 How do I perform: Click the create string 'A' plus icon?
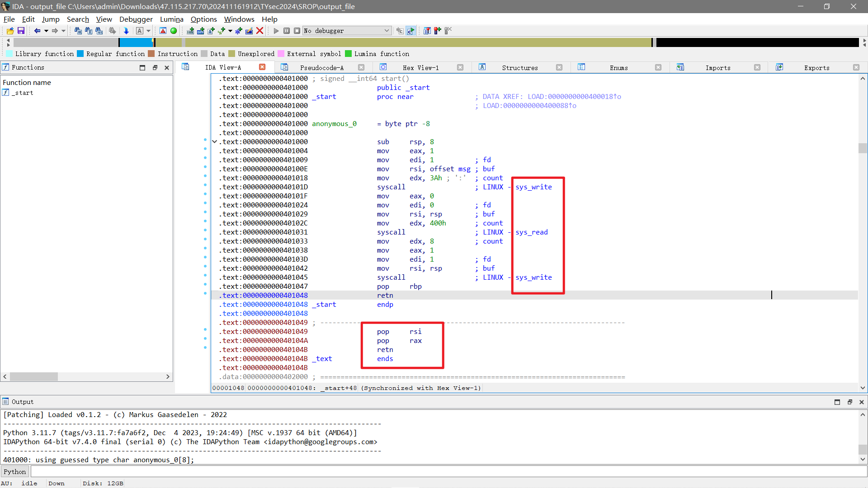[211, 31]
